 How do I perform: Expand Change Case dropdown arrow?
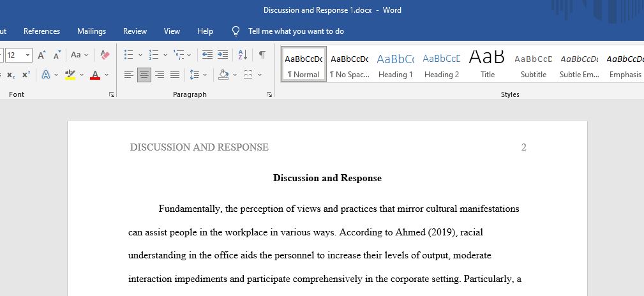[86, 55]
